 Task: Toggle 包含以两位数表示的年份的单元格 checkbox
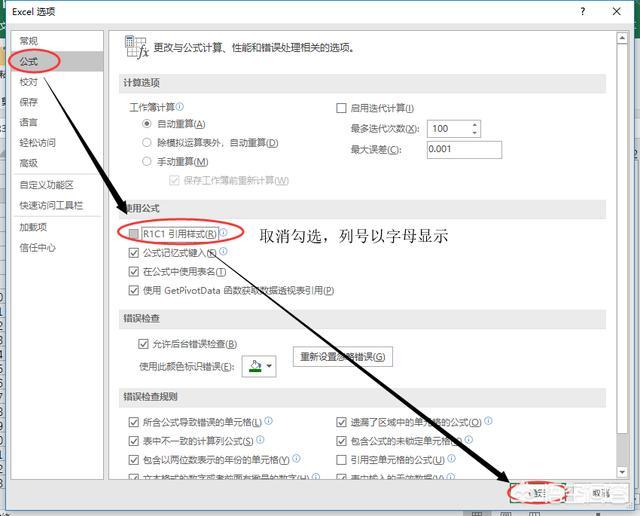click(x=133, y=460)
